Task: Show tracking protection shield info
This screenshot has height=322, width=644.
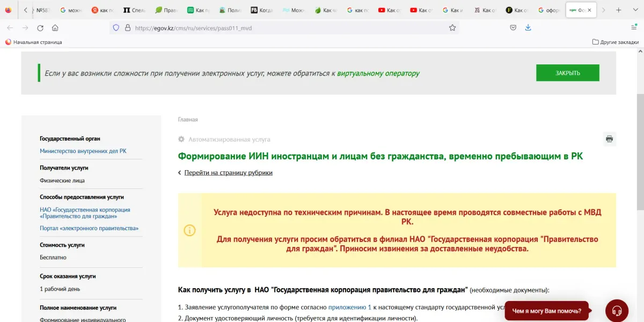Action: [x=116, y=28]
